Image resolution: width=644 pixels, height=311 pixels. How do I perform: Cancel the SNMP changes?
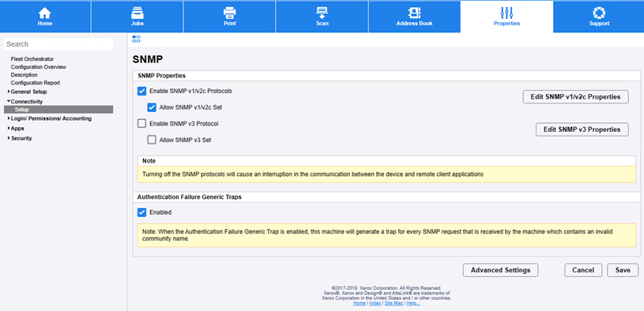[583, 270]
